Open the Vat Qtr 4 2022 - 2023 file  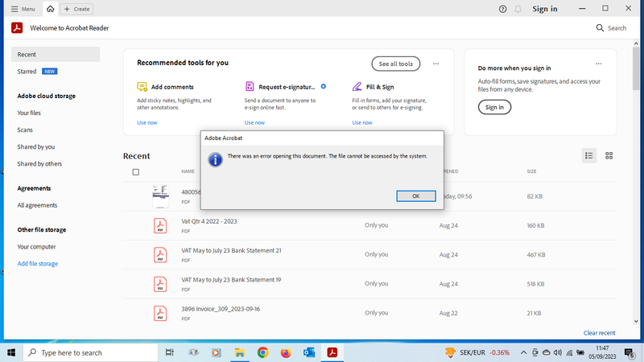coord(209,221)
